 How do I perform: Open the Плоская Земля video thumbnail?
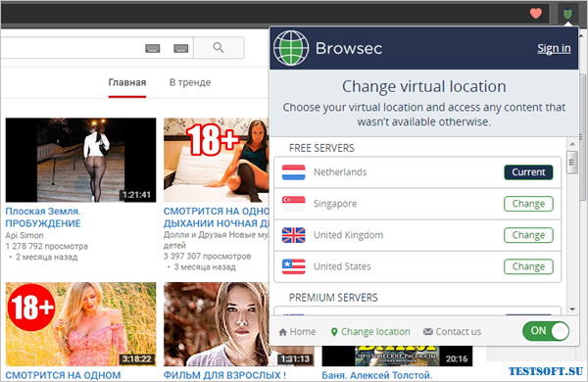click(80, 160)
